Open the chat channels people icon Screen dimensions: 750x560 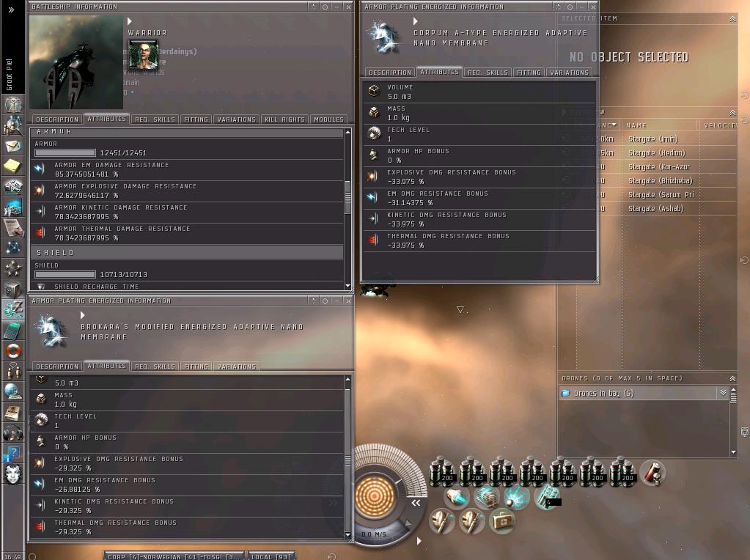(13, 371)
